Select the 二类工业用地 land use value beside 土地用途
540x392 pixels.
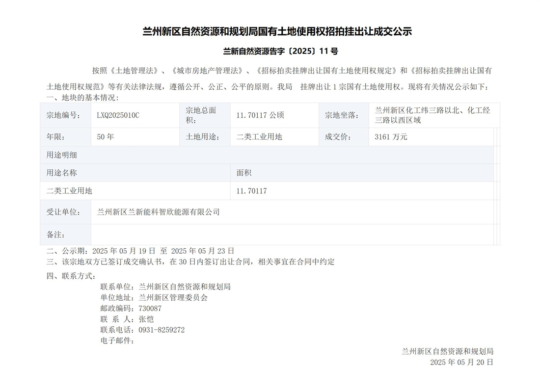pyautogui.click(x=259, y=137)
